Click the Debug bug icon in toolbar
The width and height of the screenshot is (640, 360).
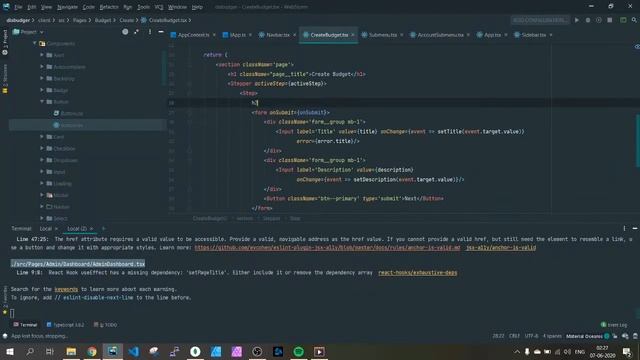(x=588, y=20)
